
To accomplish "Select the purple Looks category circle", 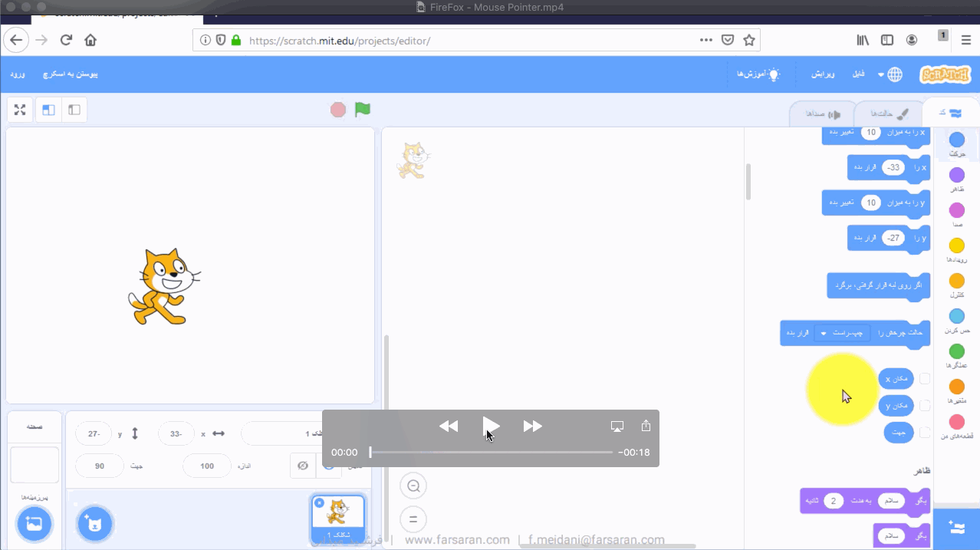I will (x=957, y=175).
